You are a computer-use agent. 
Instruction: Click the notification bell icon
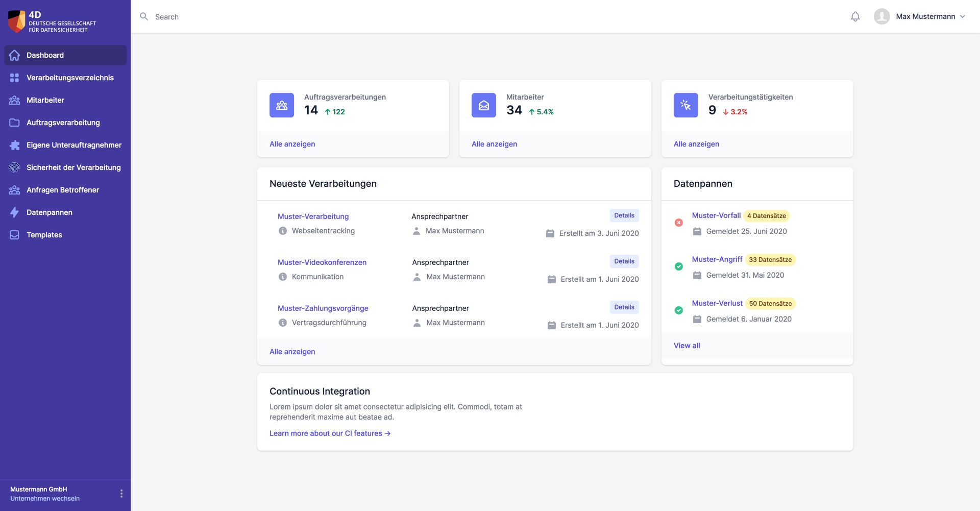[855, 16]
